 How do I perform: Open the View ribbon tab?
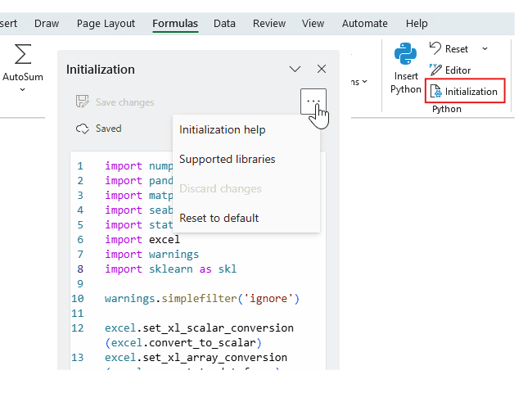tap(313, 24)
